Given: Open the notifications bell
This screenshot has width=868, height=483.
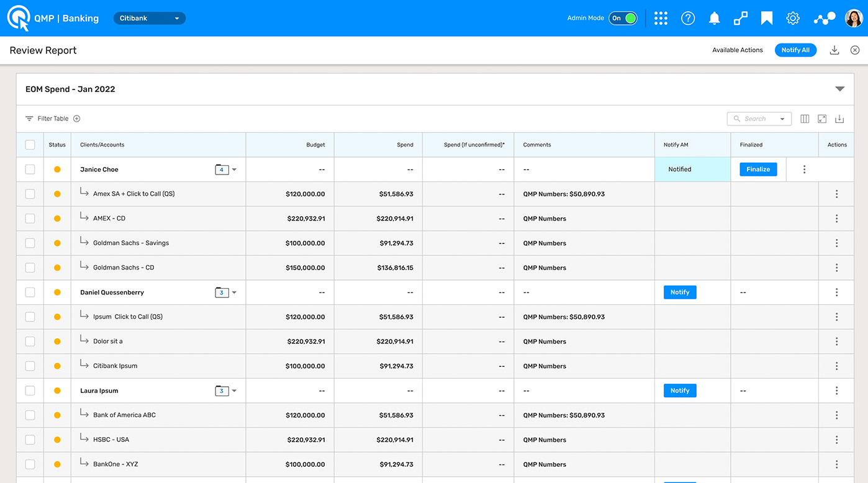Looking at the screenshot, I should (715, 18).
